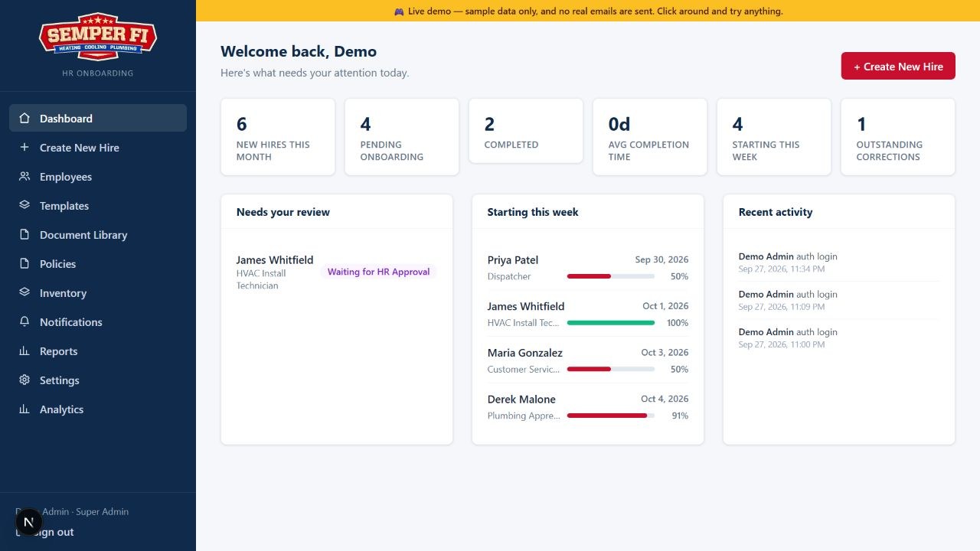Screen dimensions: 980x551
Task: Click Derek Malone's 91% progress bar
Action: tap(611, 416)
